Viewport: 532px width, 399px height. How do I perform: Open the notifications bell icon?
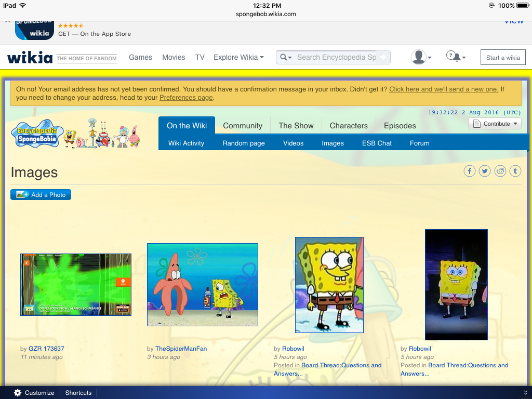tap(456, 57)
